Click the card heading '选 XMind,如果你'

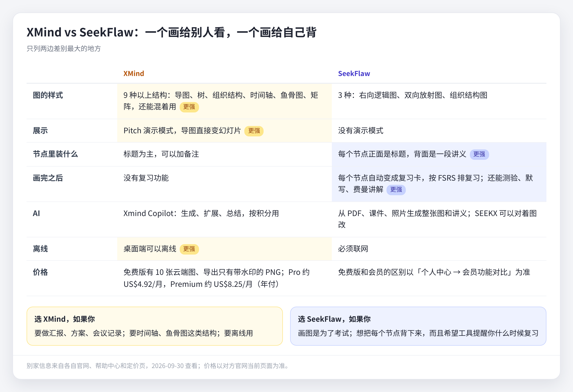[x=65, y=319]
